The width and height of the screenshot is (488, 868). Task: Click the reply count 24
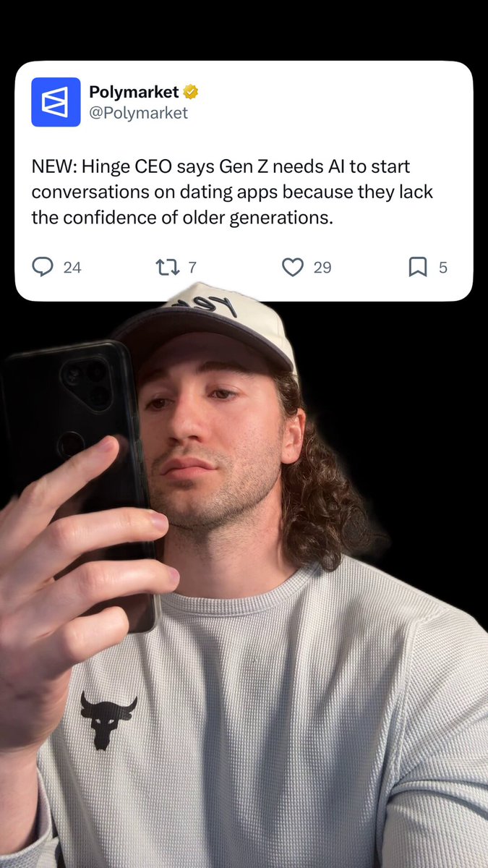tap(72, 268)
